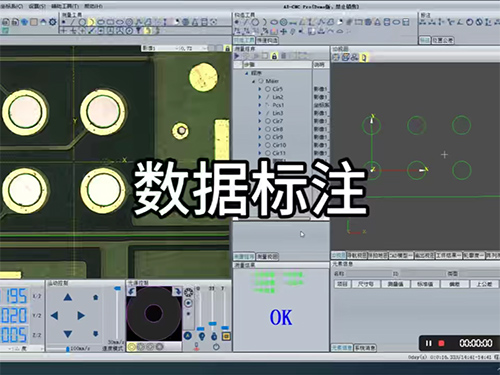Open the 辅助工具(T) menu
The height and width of the screenshot is (375, 500).
65,6
